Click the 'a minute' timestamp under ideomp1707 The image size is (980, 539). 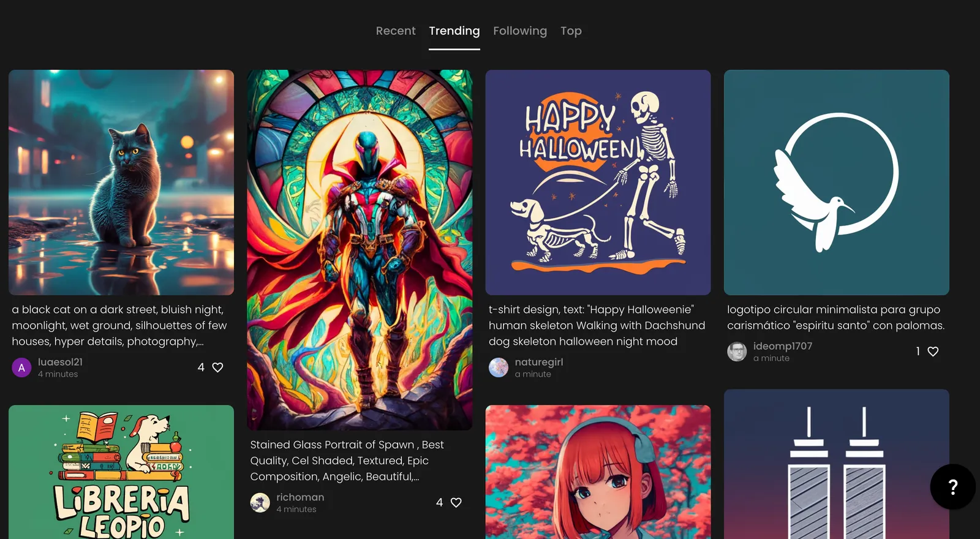coord(771,358)
